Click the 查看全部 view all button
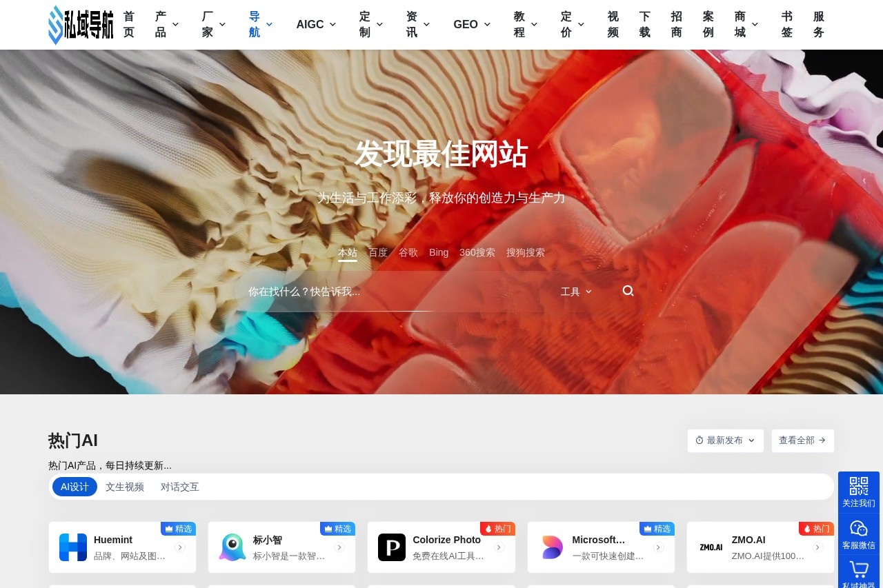 pos(802,440)
